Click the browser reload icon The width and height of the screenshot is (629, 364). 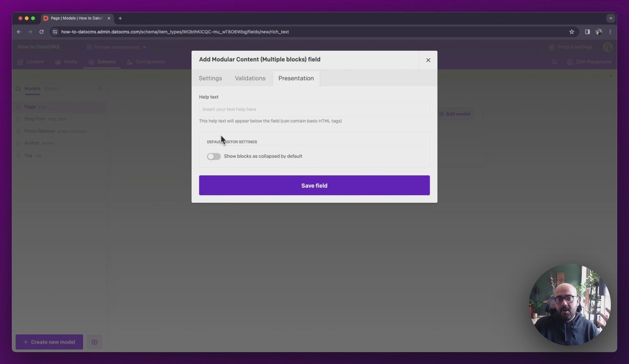(41, 32)
